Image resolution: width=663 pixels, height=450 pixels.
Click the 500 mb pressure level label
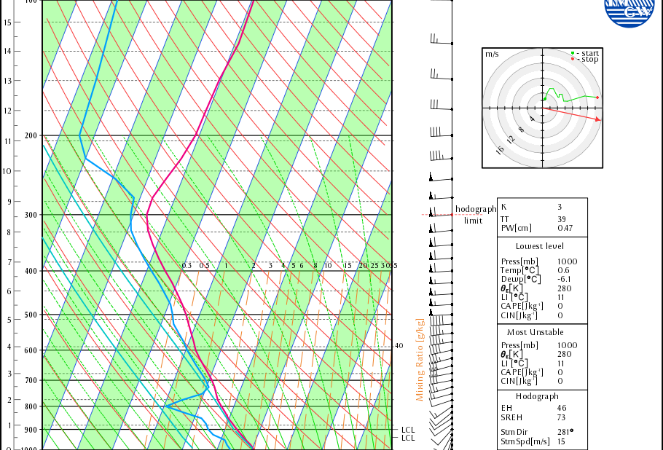point(30,315)
